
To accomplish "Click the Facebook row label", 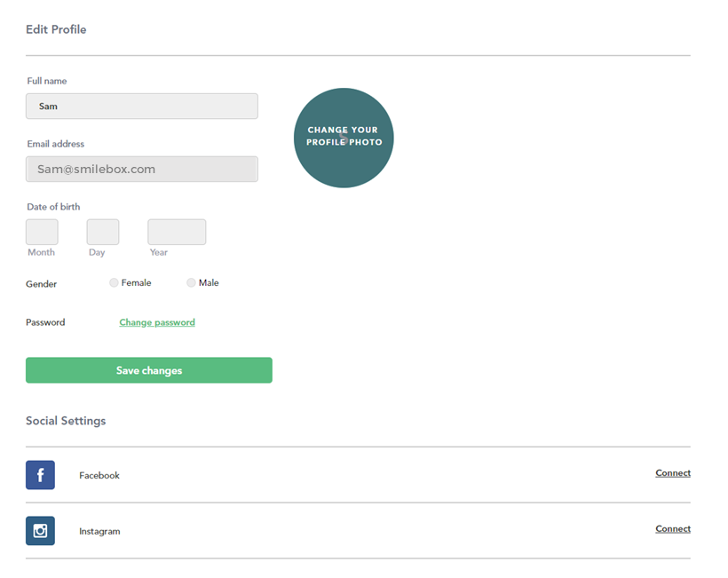I will coord(99,475).
